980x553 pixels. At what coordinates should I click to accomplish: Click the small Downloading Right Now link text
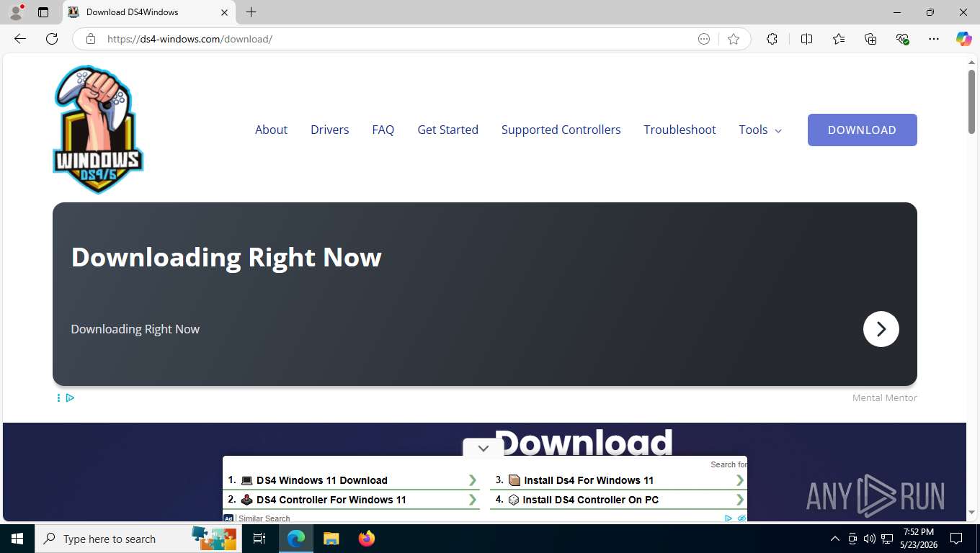pyautogui.click(x=135, y=329)
